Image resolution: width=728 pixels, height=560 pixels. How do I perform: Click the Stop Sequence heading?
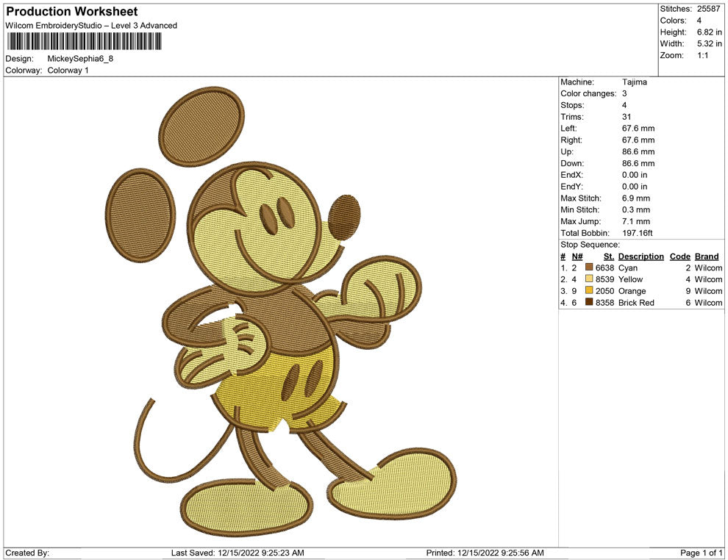[x=590, y=245]
